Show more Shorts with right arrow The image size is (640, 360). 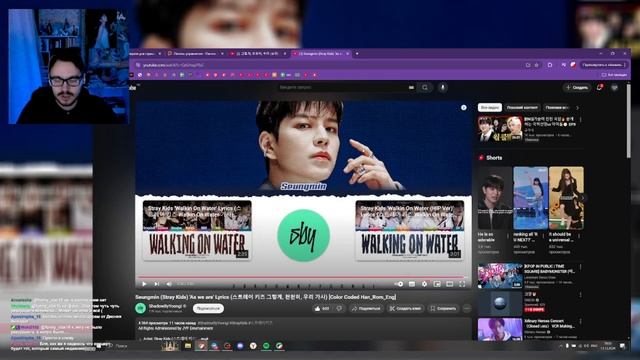click(583, 198)
